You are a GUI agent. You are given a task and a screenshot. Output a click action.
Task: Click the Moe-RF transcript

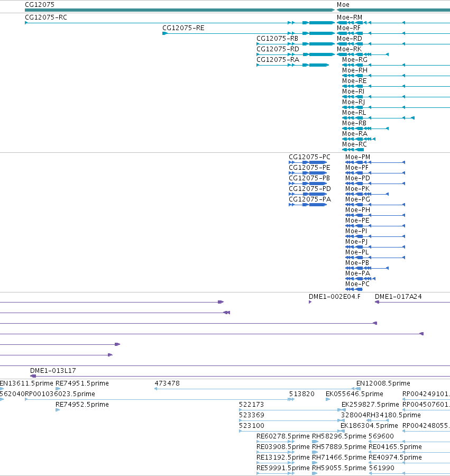[x=348, y=28]
